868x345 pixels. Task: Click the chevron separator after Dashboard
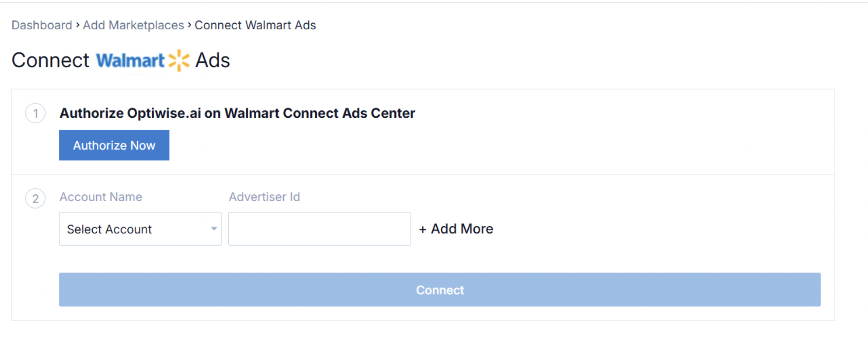pyautogui.click(x=78, y=25)
